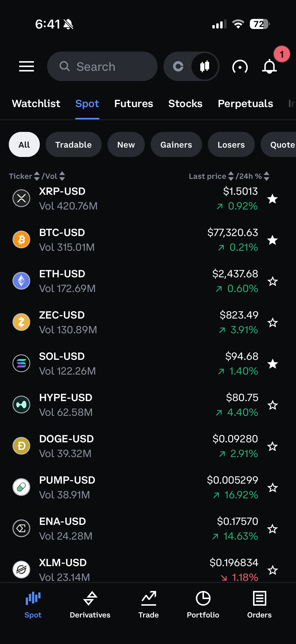The width and height of the screenshot is (296, 644).
Task: Tap the Bitcoin coin icon
Action: point(22,239)
